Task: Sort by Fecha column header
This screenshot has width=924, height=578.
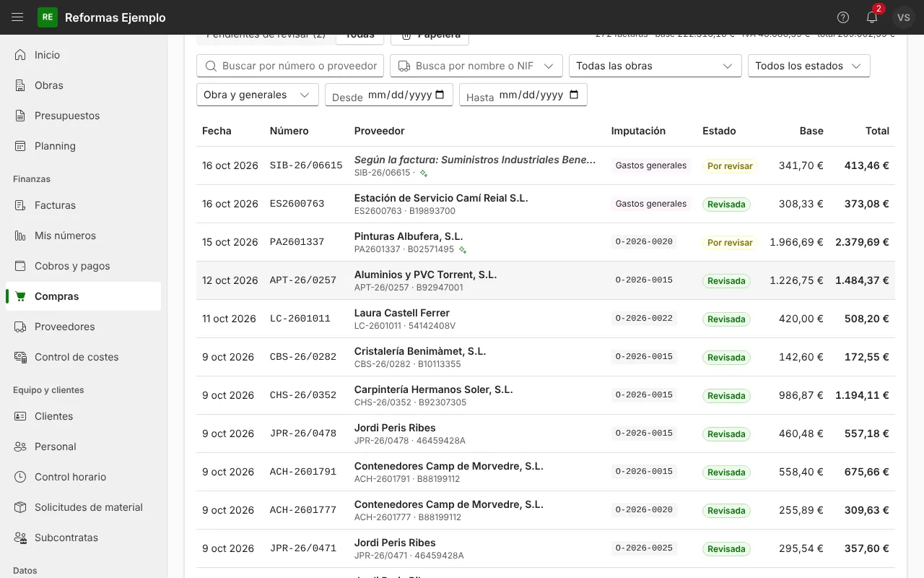Action: point(217,131)
